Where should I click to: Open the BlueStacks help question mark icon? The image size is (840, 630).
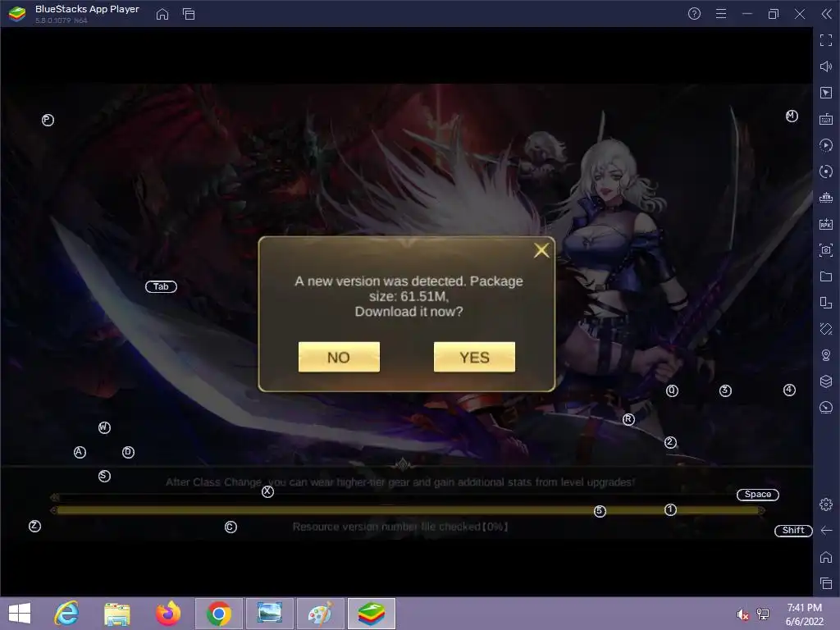point(694,14)
